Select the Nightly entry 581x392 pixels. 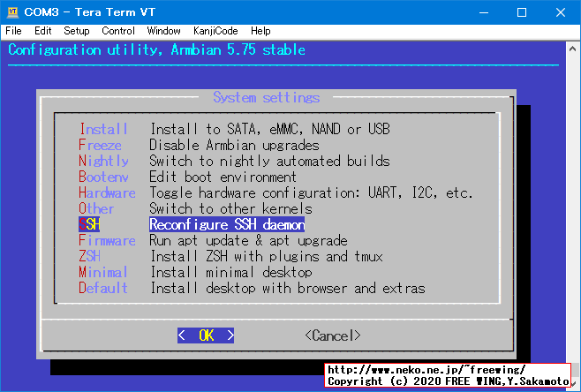coord(104,161)
